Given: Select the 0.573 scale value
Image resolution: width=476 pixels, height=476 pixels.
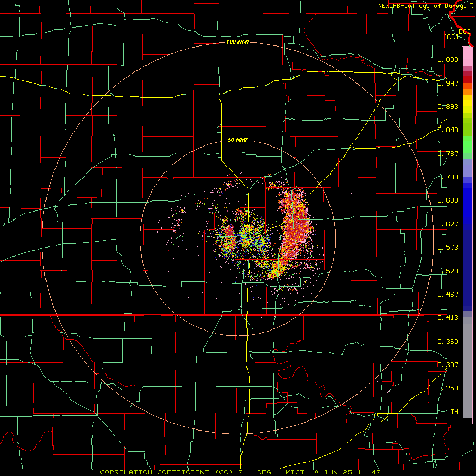Looking at the screenshot, I should [x=448, y=248].
